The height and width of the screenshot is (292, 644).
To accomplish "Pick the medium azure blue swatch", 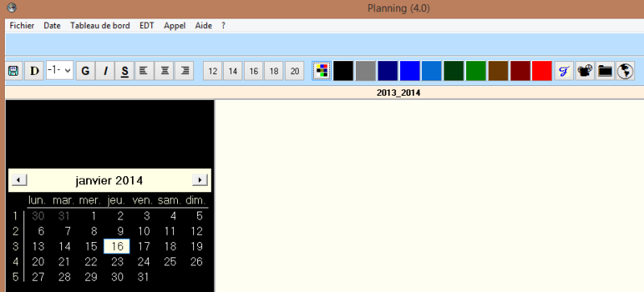I will point(431,71).
